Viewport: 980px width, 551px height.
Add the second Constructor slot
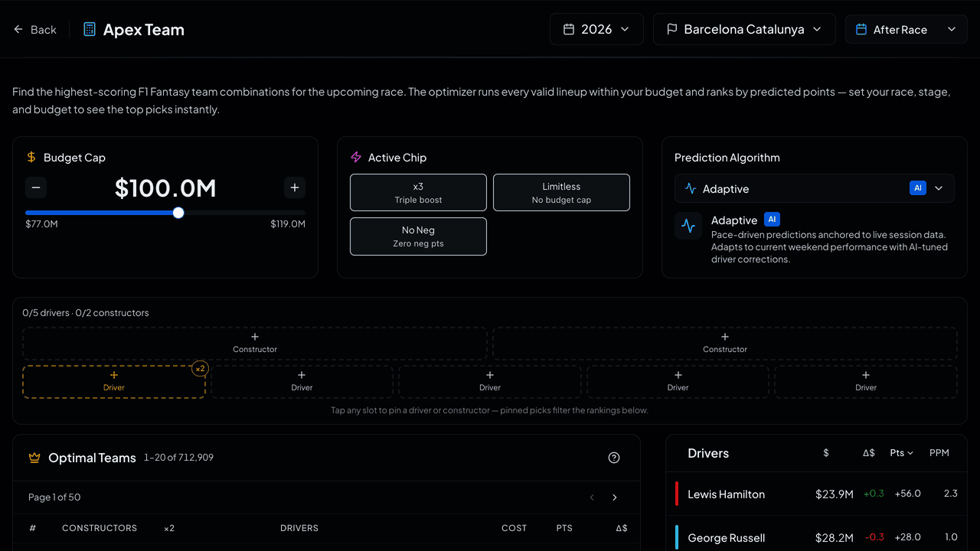click(725, 343)
